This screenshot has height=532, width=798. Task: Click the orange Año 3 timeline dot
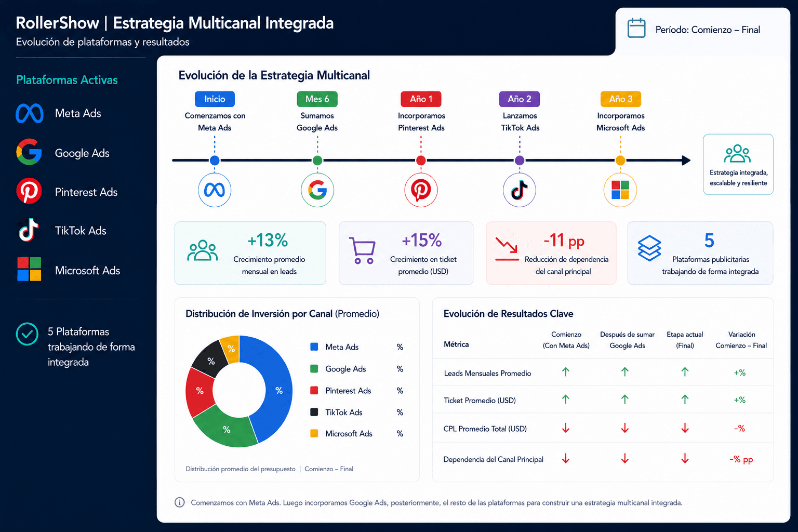[x=620, y=161]
